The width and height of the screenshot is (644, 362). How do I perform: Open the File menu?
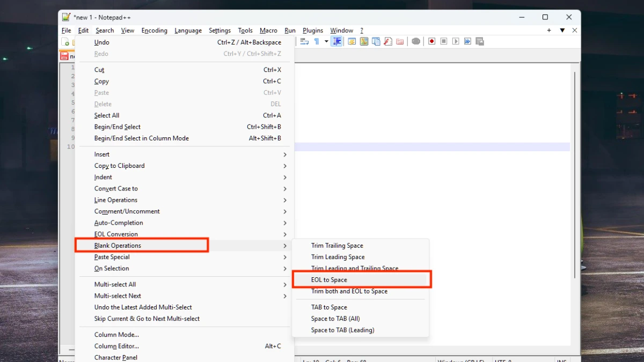(66, 31)
